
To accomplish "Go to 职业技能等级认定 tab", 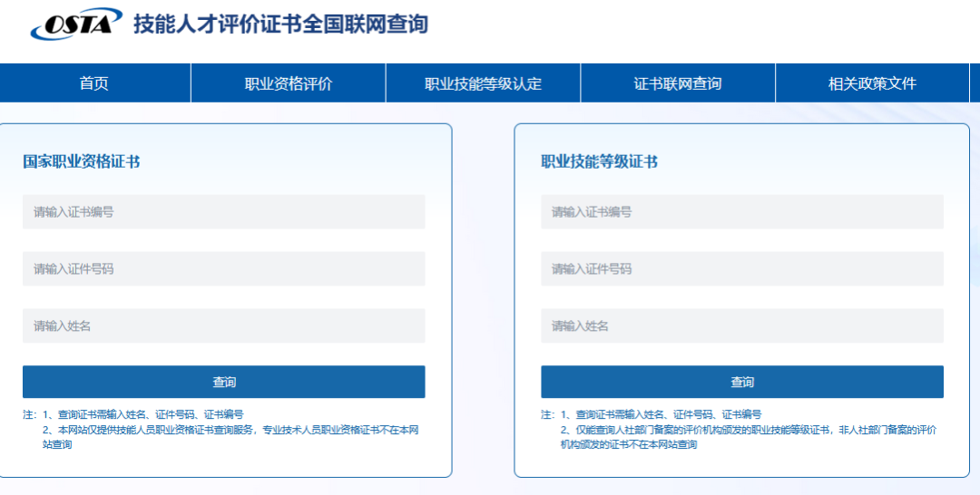I will click(x=483, y=83).
